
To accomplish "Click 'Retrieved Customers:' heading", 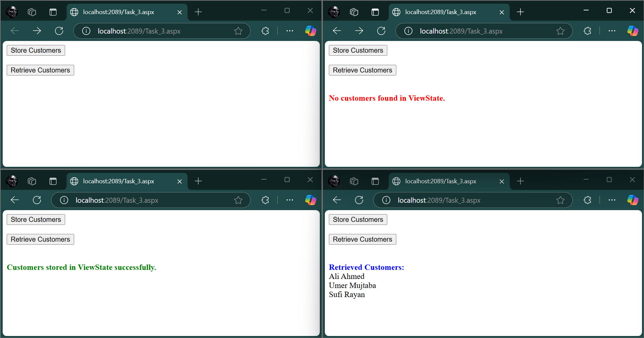I will [366, 267].
